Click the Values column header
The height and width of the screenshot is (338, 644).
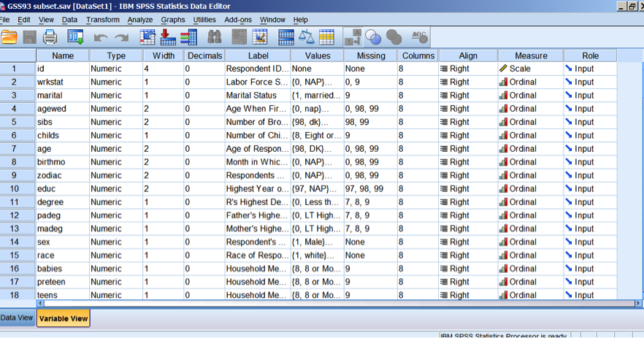pyautogui.click(x=318, y=56)
